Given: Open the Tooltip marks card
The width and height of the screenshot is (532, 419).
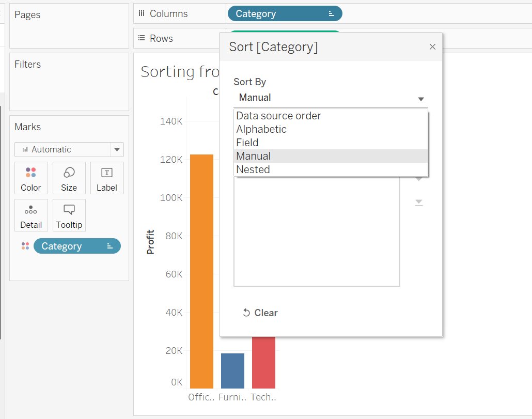Looking at the screenshot, I should pyautogui.click(x=69, y=215).
